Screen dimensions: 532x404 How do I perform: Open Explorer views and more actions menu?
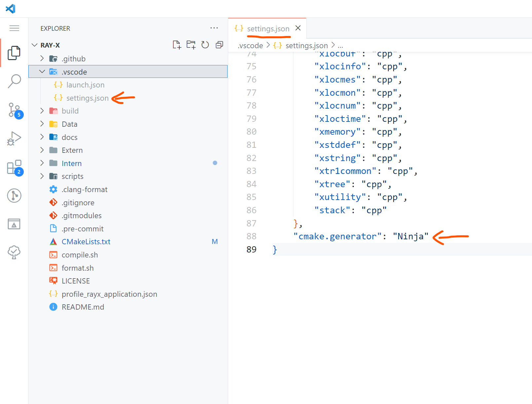(x=214, y=28)
